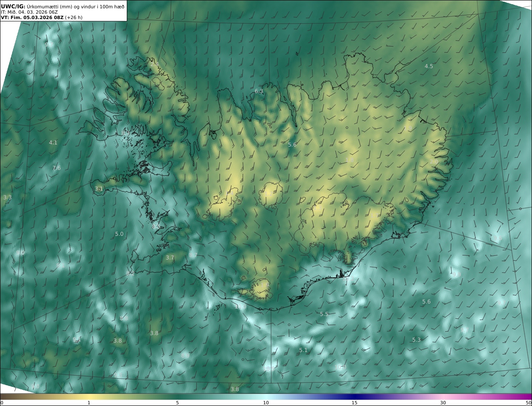Click the 2.4 value label in the Westfjords
532x406 pixels.
click(x=154, y=64)
